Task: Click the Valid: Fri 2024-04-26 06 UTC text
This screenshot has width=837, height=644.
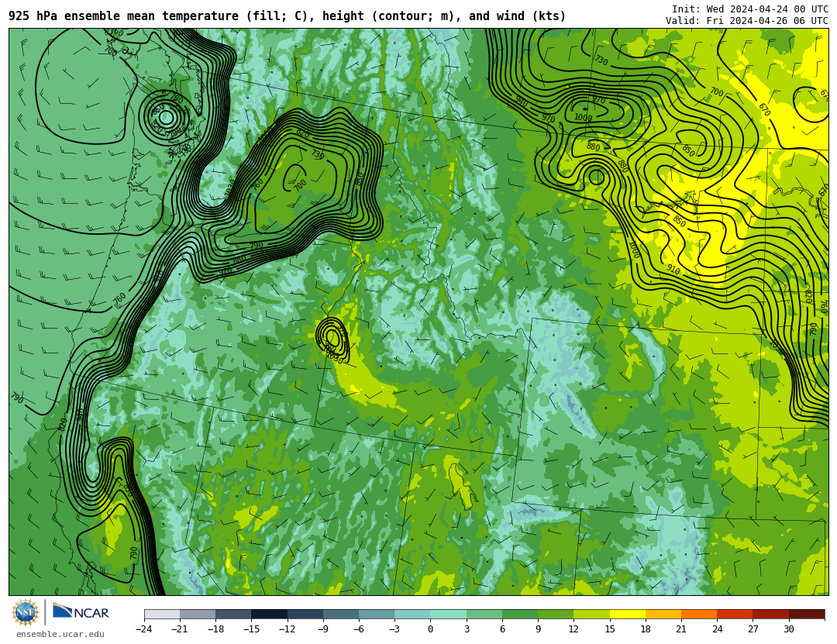Action: click(x=747, y=20)
